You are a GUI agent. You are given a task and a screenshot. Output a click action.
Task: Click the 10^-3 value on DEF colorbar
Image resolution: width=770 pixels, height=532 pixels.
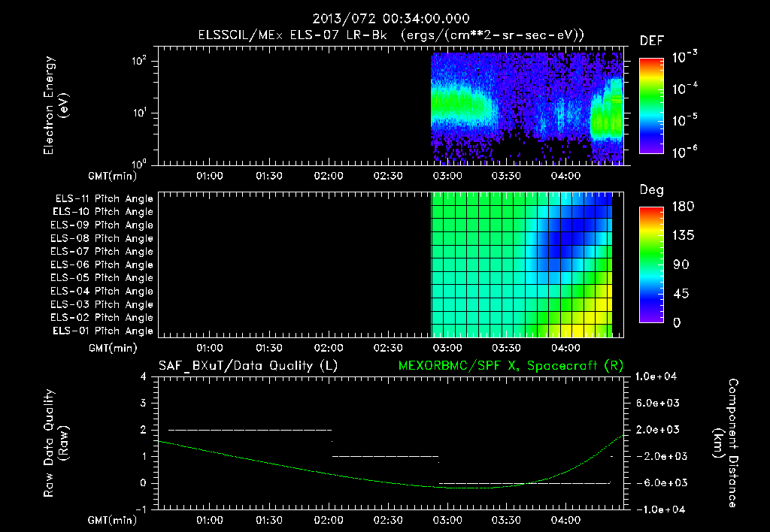(684, 57)
